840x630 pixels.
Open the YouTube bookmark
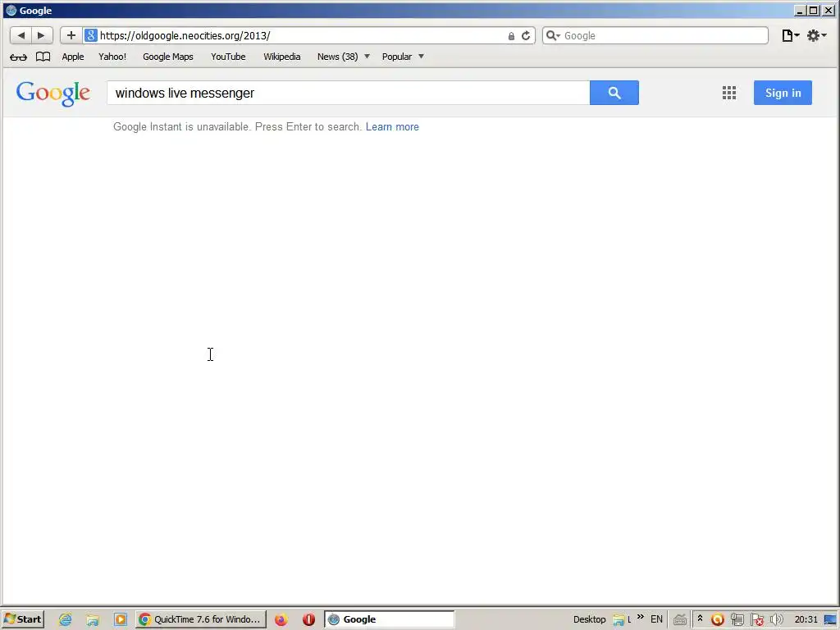(x=228, y=57)
